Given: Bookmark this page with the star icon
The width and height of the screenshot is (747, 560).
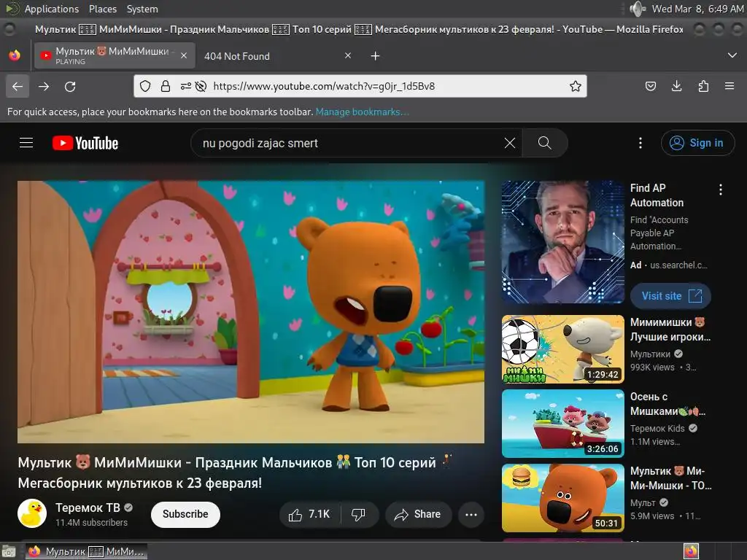Looking at the screenshot, I should point(576,86).
